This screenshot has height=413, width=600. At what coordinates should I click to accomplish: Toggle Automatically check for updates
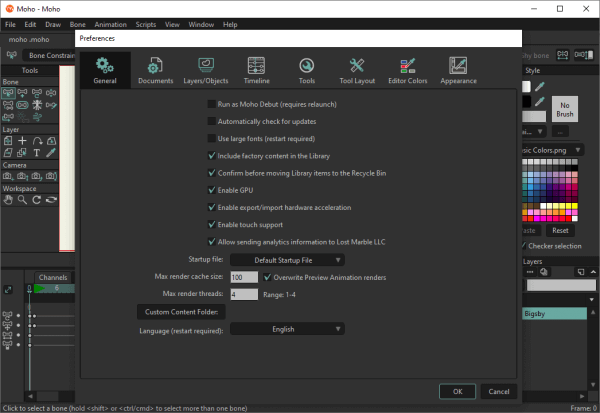[x=211, y=121]
